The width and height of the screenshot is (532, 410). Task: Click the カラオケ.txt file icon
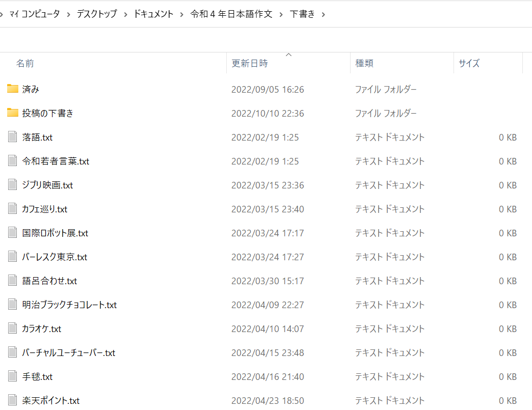click(13, 329)
